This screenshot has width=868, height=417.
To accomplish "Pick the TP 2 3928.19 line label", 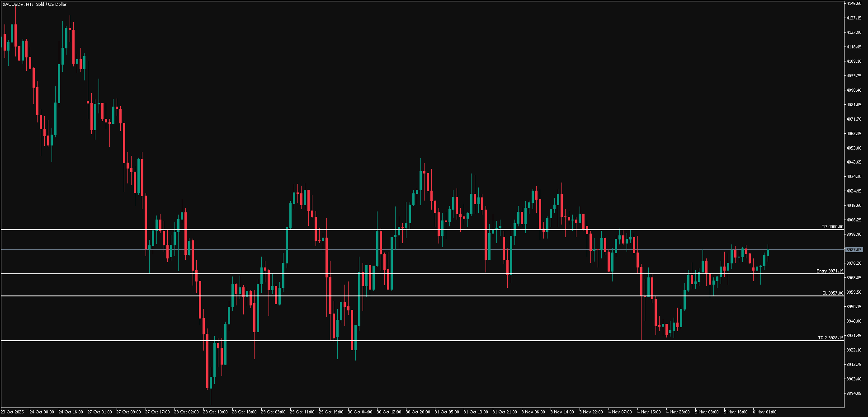I will point(830,338).
